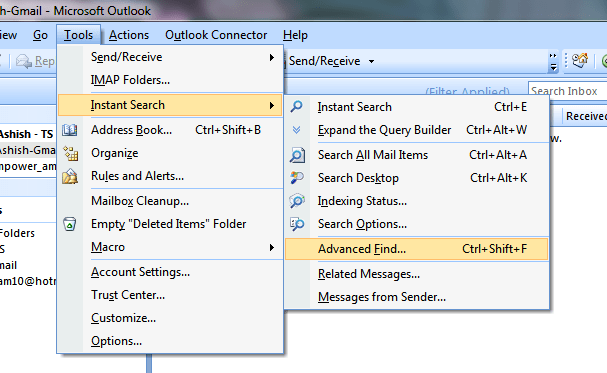Screen dimensions: 607x373
Task: Choose Empty "Deleted Items" Folder
Action: coord(170,224)
